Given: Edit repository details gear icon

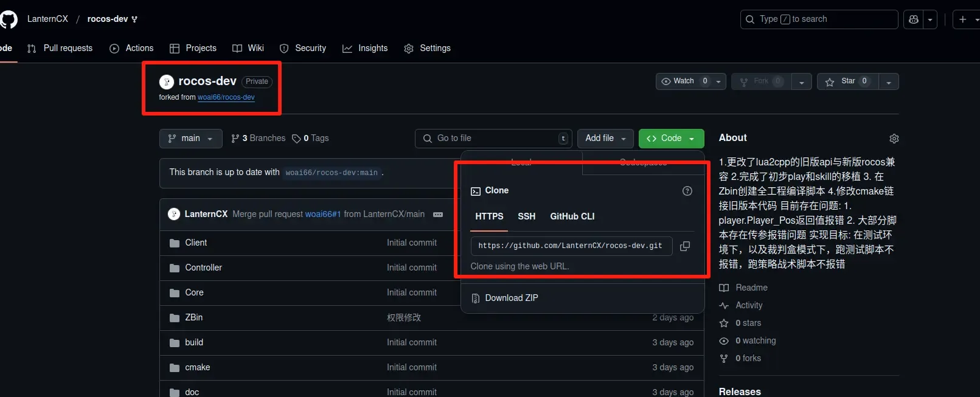Looking at the screenshot, I should 894,139.
